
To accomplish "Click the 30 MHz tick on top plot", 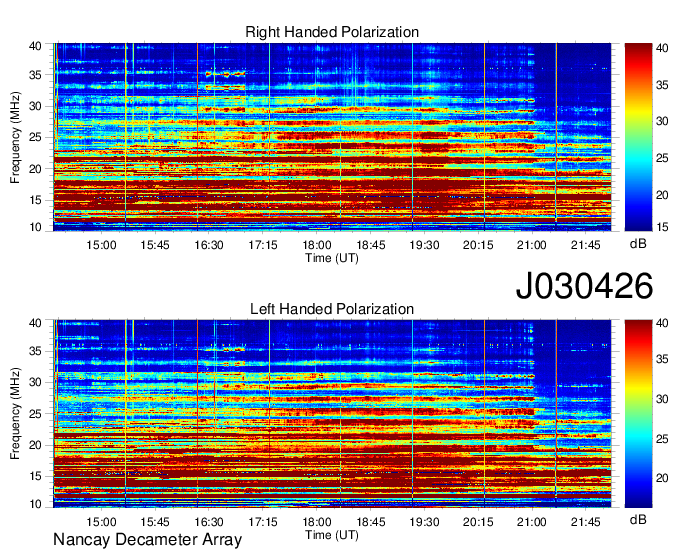I will (x=35, y=106).
